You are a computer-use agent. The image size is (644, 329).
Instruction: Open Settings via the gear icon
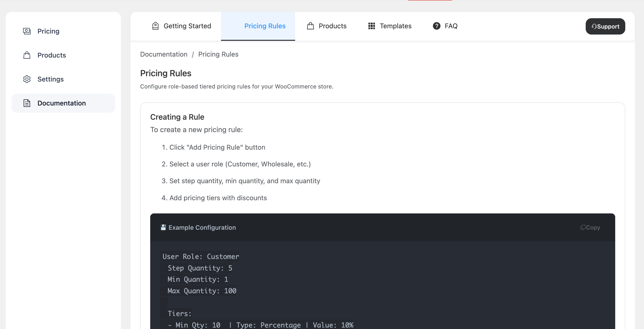pyautogui.click(x=27, y=79)
